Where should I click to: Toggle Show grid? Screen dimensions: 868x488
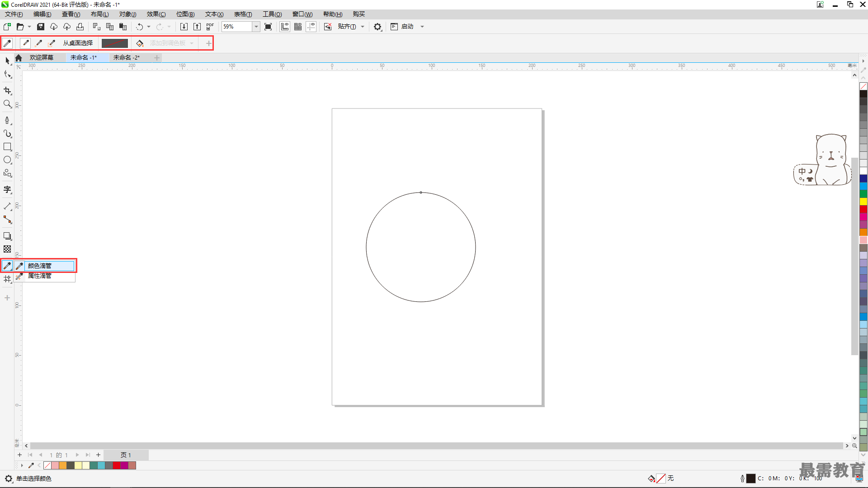tap(298, 27)
